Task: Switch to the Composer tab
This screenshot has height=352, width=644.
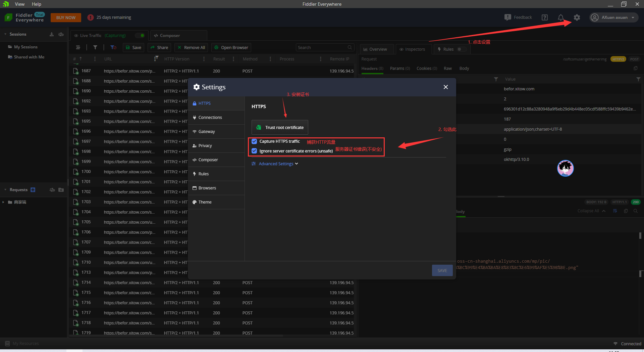Action: [179, 35]
